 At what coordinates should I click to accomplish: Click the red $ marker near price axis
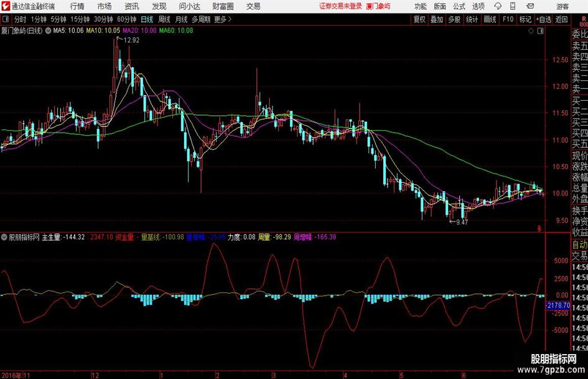pyautogui.click(x=539, y=228)
